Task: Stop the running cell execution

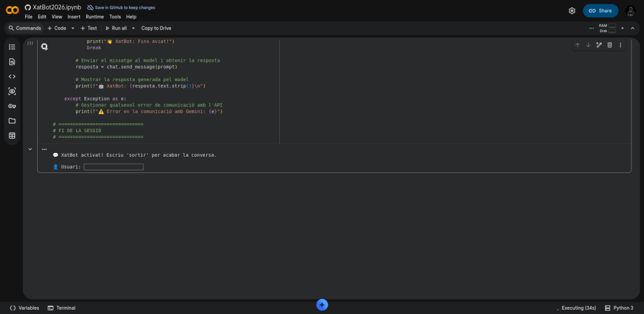Action: point(45,47)
